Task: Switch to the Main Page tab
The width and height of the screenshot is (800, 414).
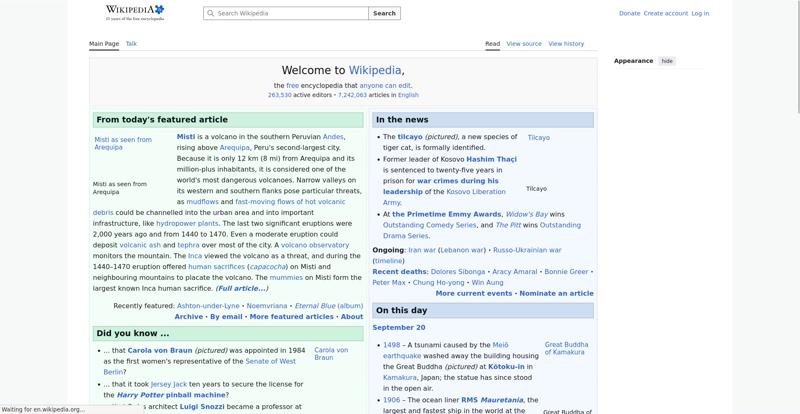Action: click(x=104, y=44)
